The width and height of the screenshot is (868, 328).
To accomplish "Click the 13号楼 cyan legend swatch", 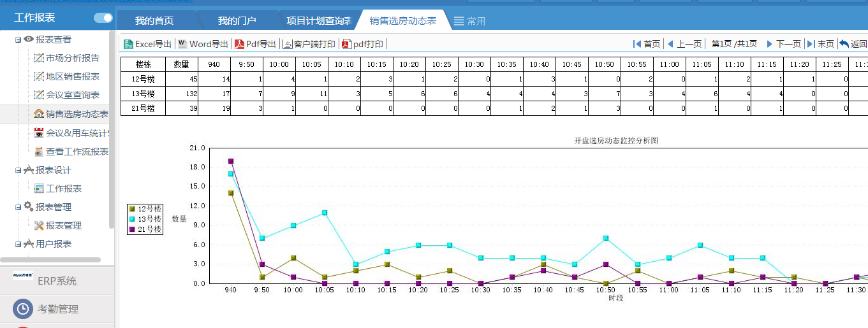I will tap(132, 219).
